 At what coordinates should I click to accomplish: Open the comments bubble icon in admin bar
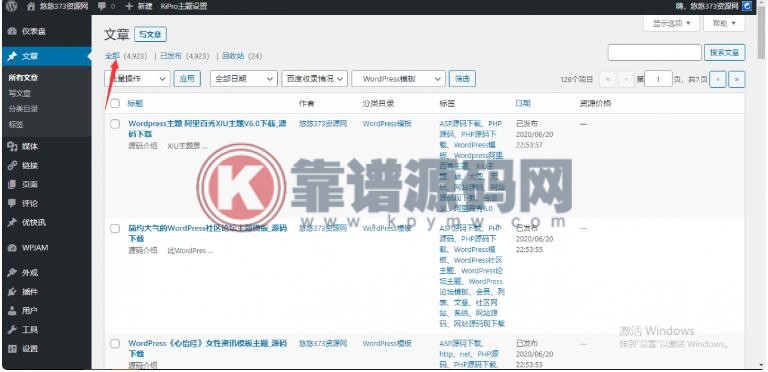pos(101,6)
